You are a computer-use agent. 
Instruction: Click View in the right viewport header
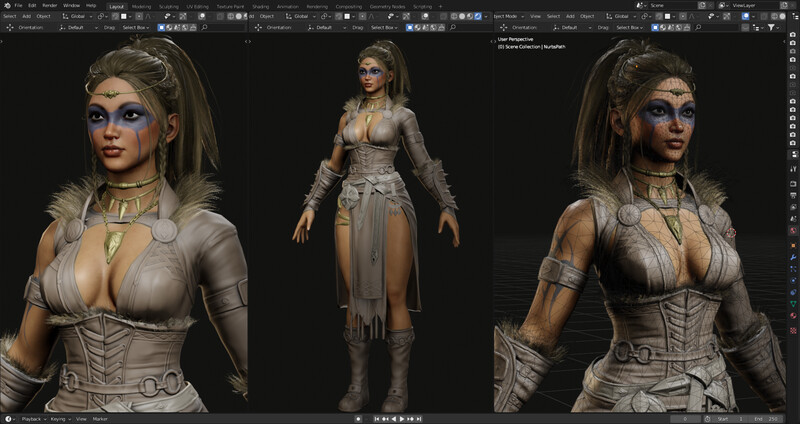point(535,16)
